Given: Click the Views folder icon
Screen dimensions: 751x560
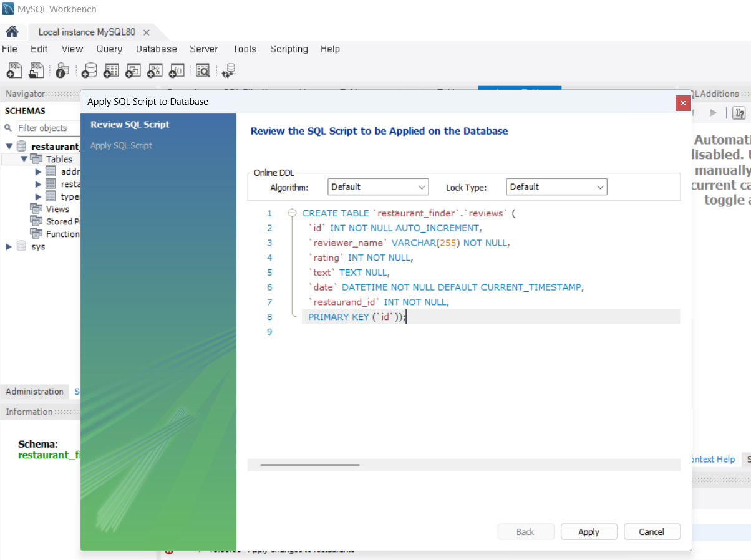Looking at the screenshot, I should tap(36, 209).
